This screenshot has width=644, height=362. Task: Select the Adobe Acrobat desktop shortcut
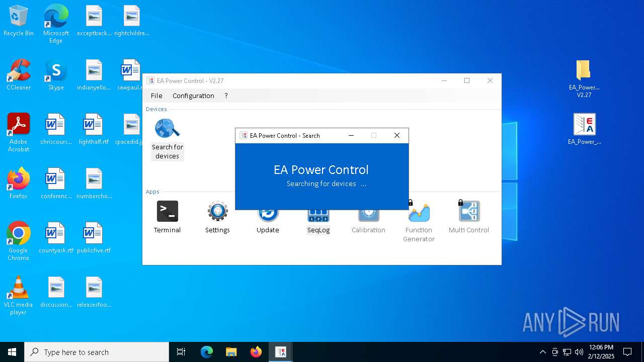pyautogui.click(x=19, y=132)
